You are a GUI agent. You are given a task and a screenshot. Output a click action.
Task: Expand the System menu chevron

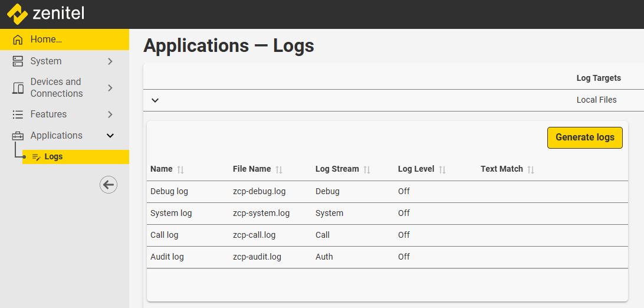110,61
